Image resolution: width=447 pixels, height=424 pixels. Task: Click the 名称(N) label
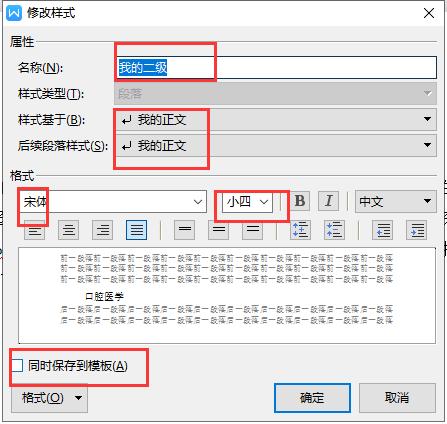[x=40, y=68]
